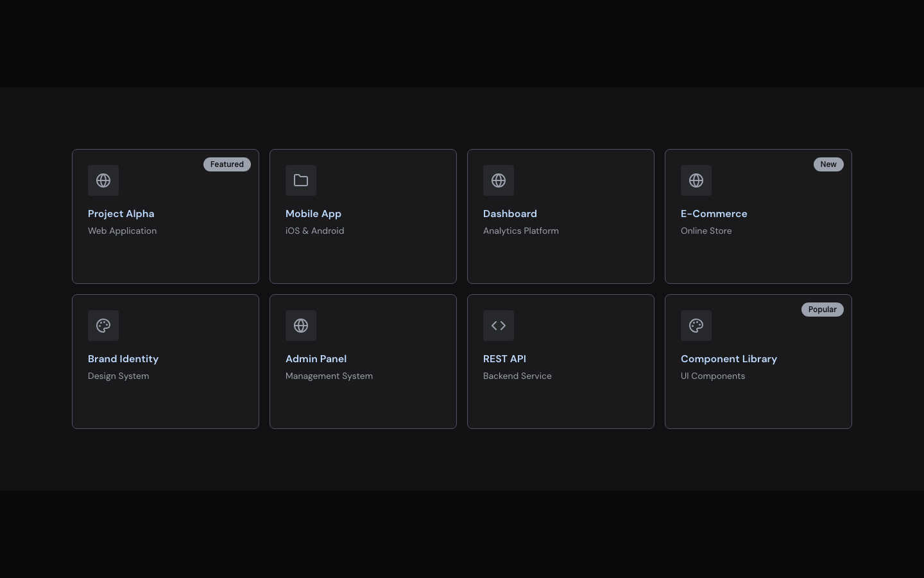Screen dimensions: 924x578
Task: Select the palette icon on Component Library card
Action: (696, 326)
